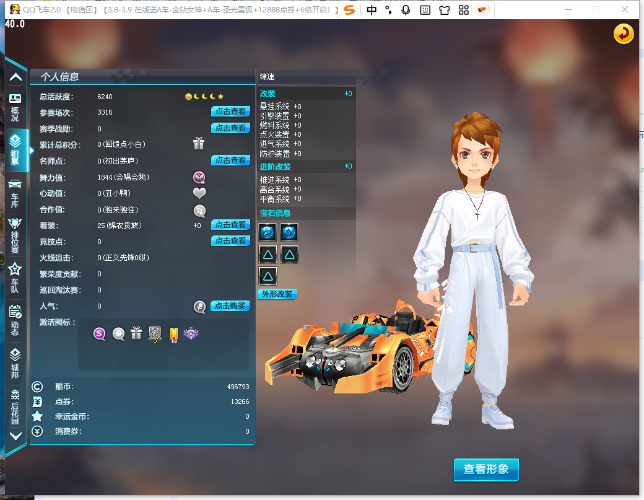Open the IME toolbox grid icon
This screenshot has width=644, height=500.
click(x=464, y=10)
